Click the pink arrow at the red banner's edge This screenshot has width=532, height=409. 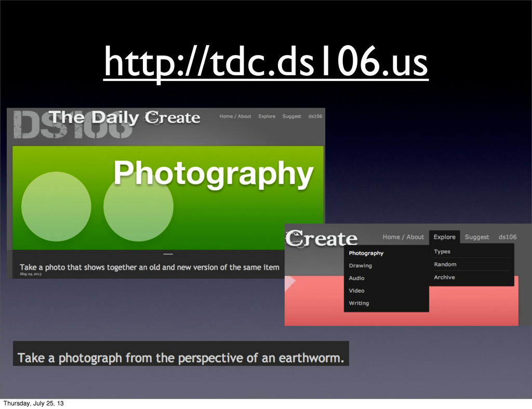click(290, 283)
